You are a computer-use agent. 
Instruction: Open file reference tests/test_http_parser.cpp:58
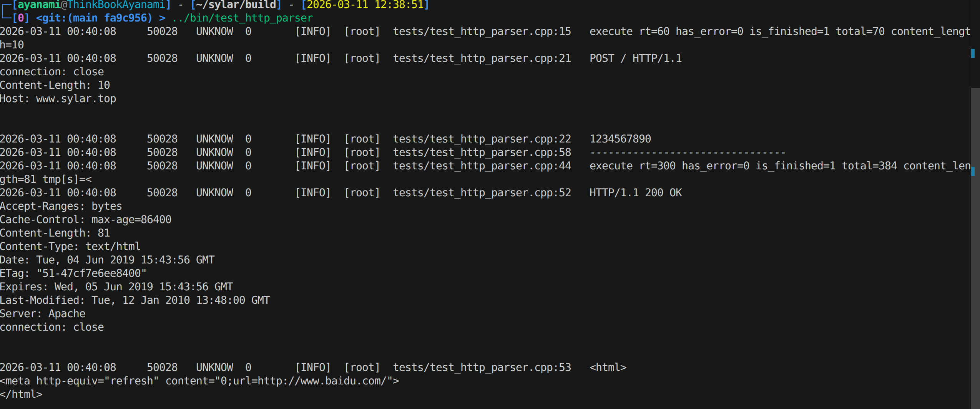pos(482,152)
